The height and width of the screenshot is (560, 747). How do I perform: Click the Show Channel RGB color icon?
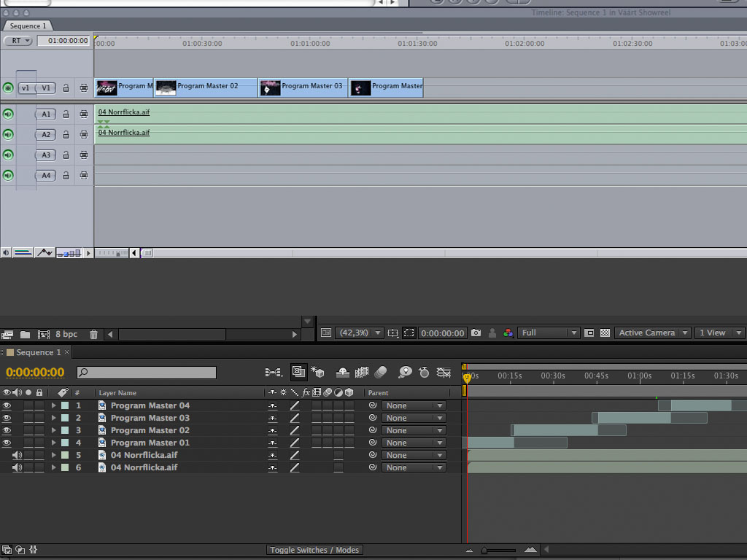[x=508, y=333]
